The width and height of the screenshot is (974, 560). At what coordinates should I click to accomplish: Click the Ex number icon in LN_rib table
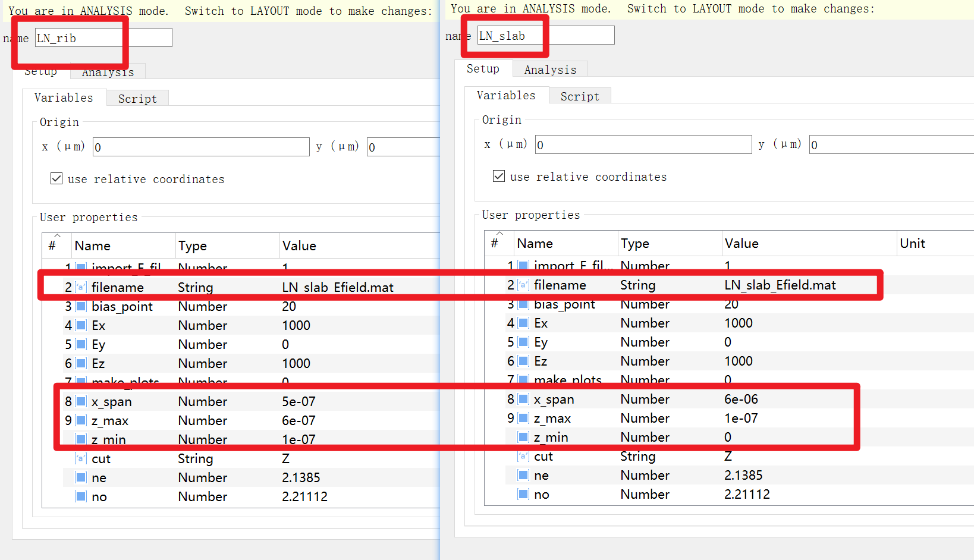click(x=81, y=325)
